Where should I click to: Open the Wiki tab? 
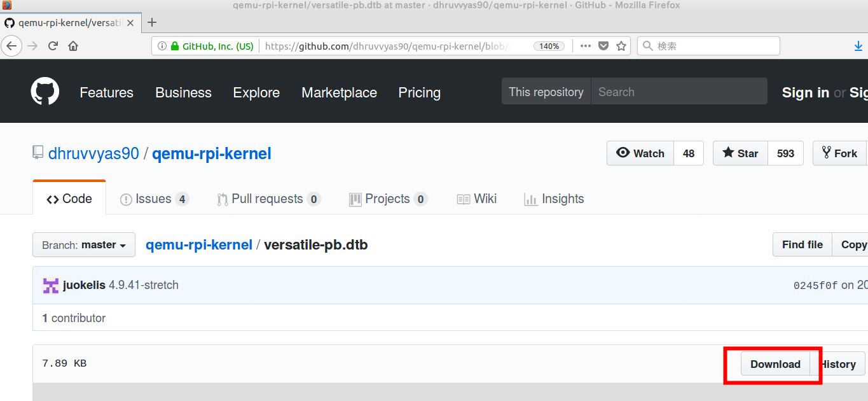tap(477, 199)
